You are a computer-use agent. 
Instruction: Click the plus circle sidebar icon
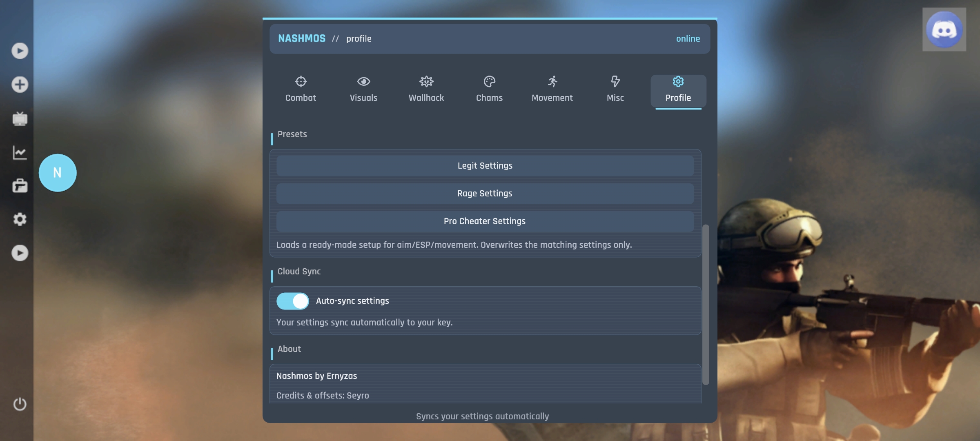(20, 85)
